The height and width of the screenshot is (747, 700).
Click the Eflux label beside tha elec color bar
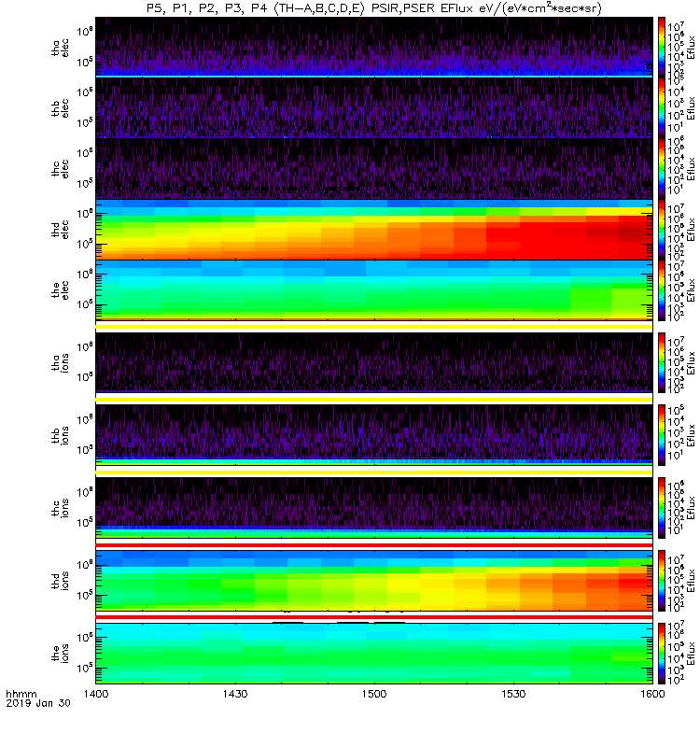click(691, 48)
